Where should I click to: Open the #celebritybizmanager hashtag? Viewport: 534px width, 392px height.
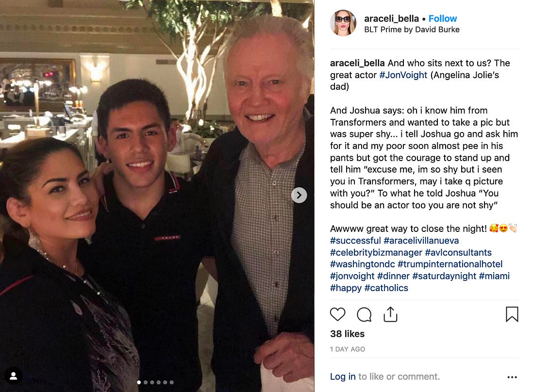pos(376,252)
